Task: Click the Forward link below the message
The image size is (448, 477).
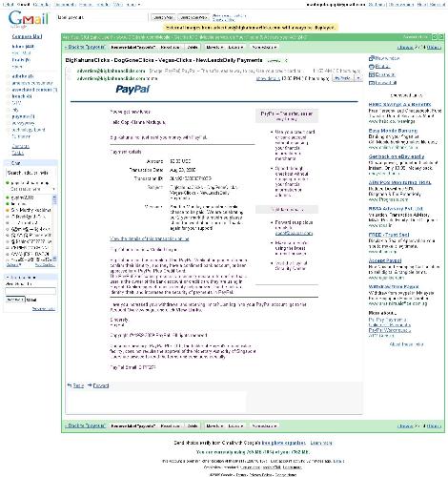Action: tap(101, 385)
